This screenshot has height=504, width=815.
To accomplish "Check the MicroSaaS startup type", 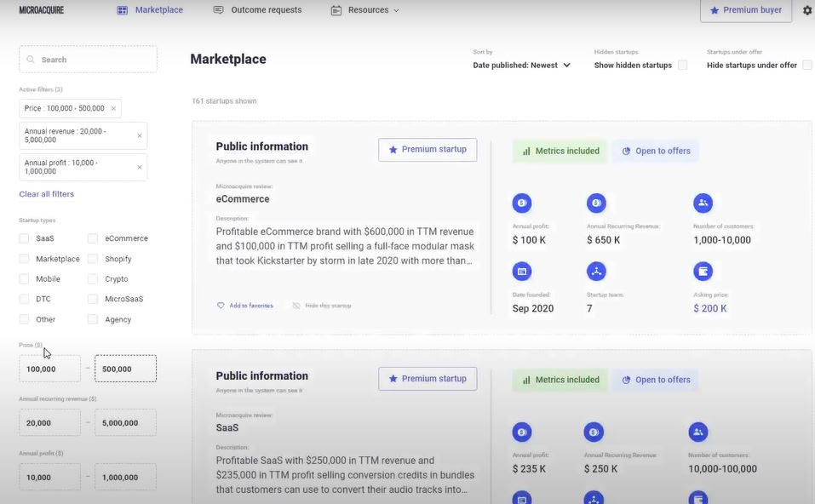I will pyautogui.click(x=93, y=299).
